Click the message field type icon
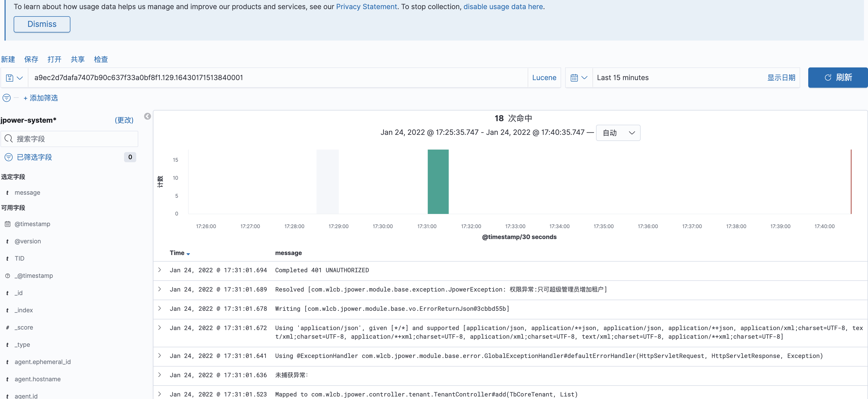Screen dimensions: 868x399 coord(7,193)
